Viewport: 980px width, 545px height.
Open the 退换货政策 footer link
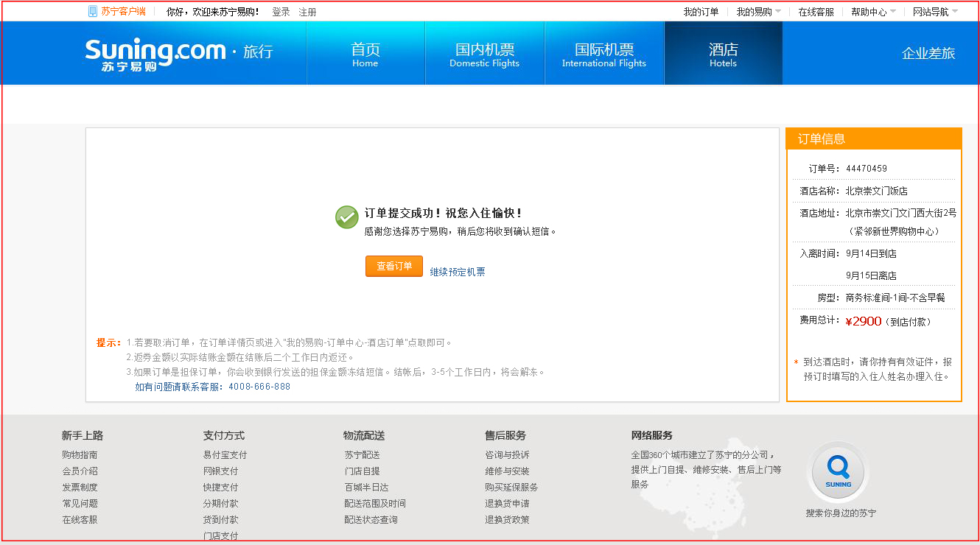pos(507,520)
